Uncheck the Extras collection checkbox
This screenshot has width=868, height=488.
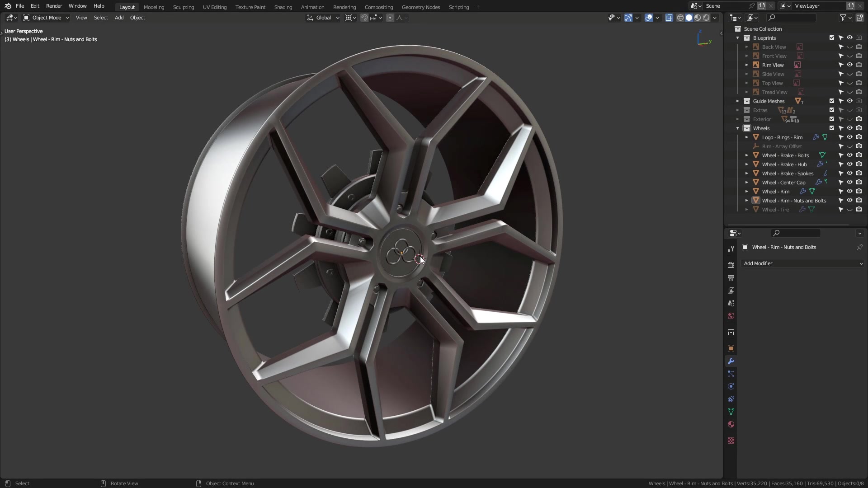pyautogui.click(x=832, y=110)
